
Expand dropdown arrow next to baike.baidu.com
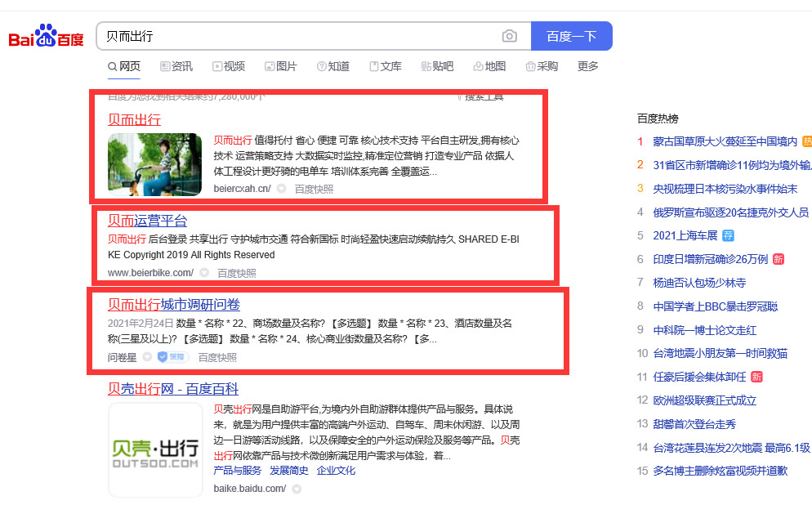297,489
